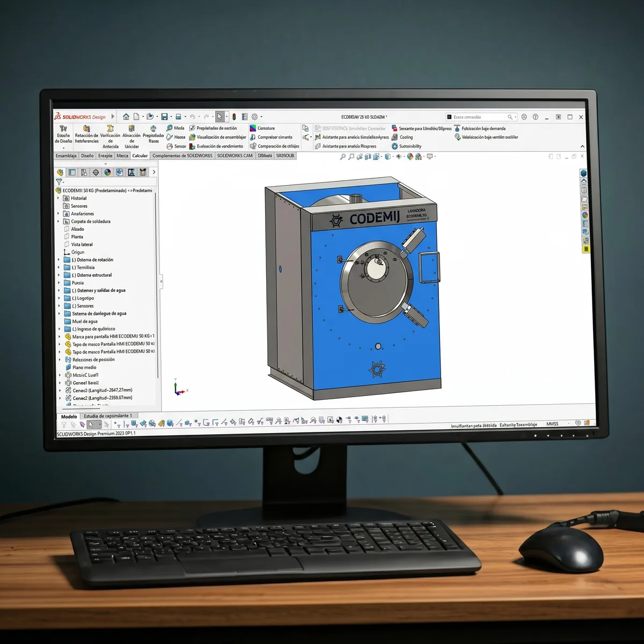Image resolution: width=644 pixels, height=644 pixels.
Task: Expand the Corpata de soldadura node
Action: coord(58,221)
